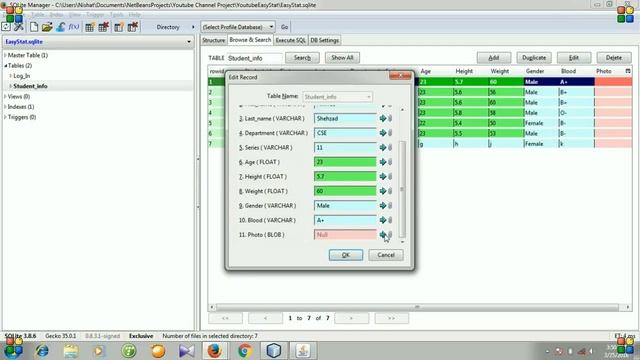Viewport: 640px width, 360px height.
Task: Click the table's horizontal scrollbar
Action: (x=417, y=307)
